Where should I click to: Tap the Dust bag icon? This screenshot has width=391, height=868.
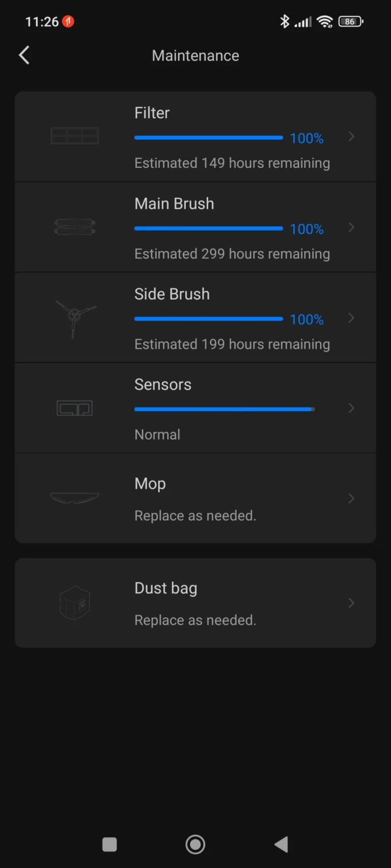pos(75,603)
